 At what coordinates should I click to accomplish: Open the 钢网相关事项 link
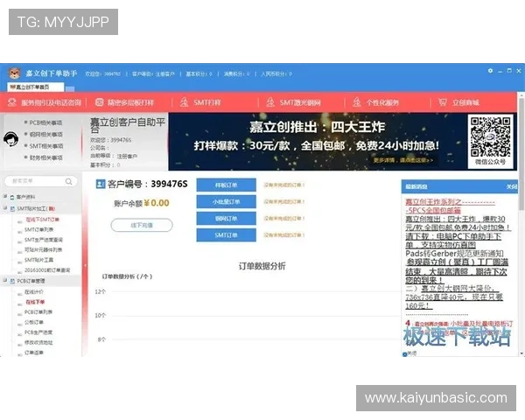click(45, 134)
